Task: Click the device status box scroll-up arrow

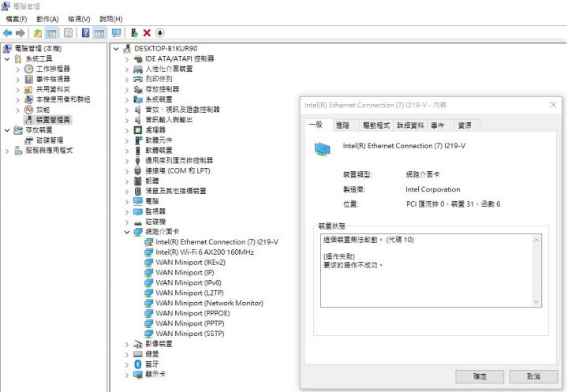Action: pyautogui.click(x=536, y=240)
